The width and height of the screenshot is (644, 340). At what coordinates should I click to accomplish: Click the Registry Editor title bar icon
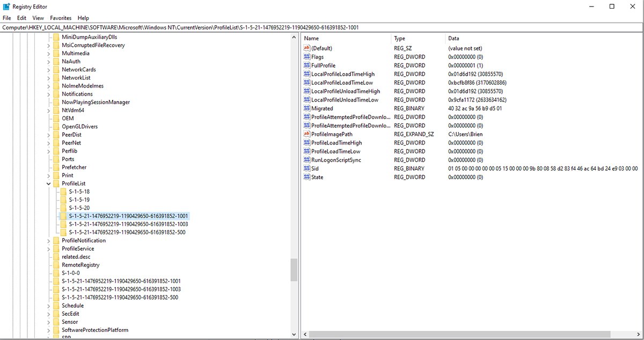click(x=6, y=6)
